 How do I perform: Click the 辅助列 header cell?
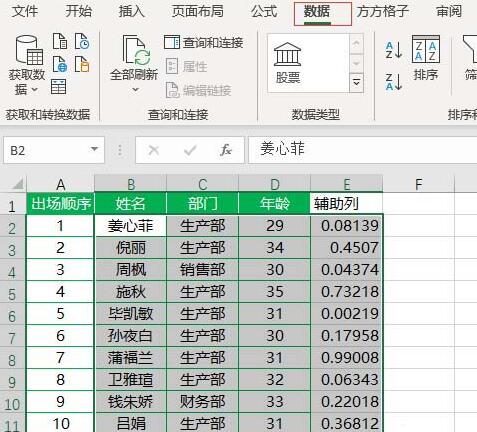pyautogui.click(x=347, y=203)
